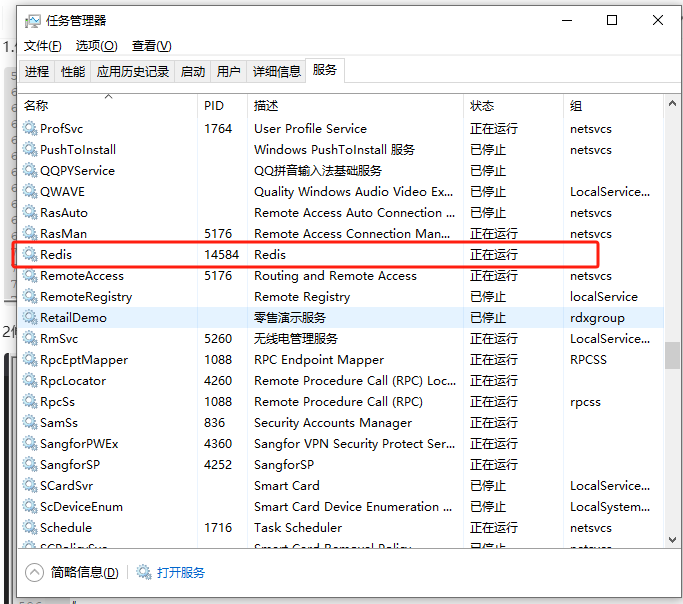Click the gear icon beside ProfSvc
Screen dimensions: 683x604
(30, 128)
